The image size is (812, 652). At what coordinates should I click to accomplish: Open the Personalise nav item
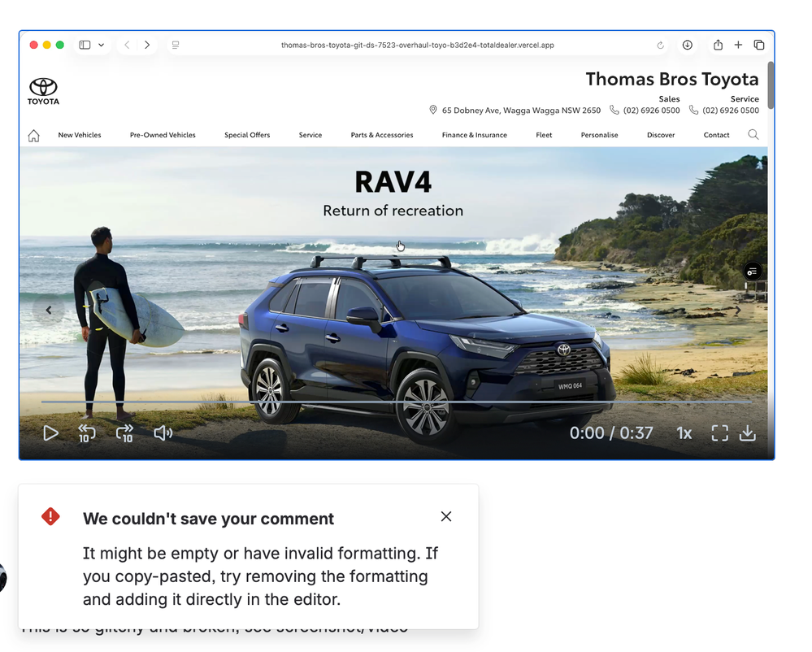point(599,135)
